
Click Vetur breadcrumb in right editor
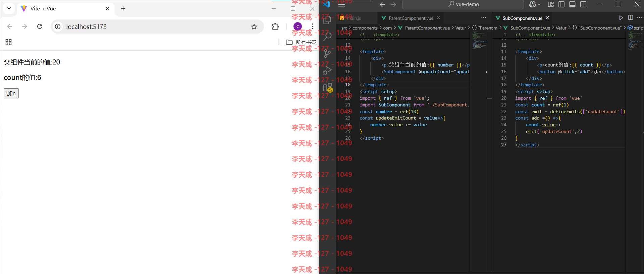pos(561,28)
